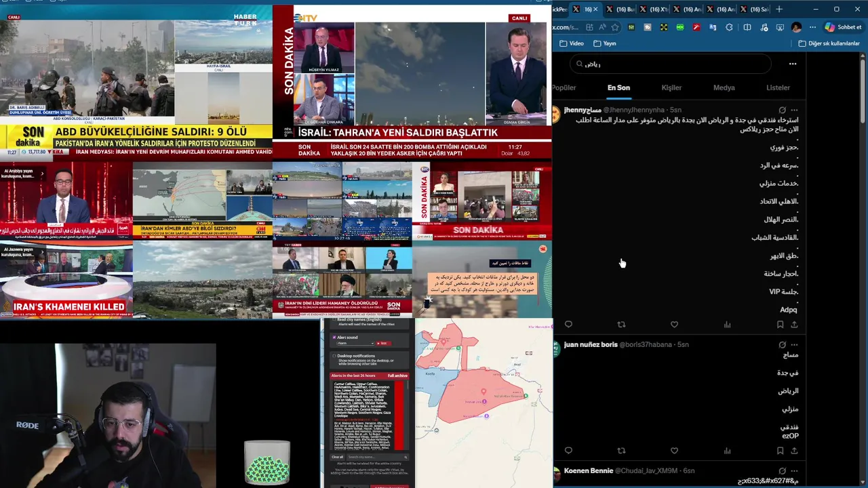Open the Alarm sound dropdown
Image resolution: width=868 pixels, height=488 pixels.
coord(355,343)
